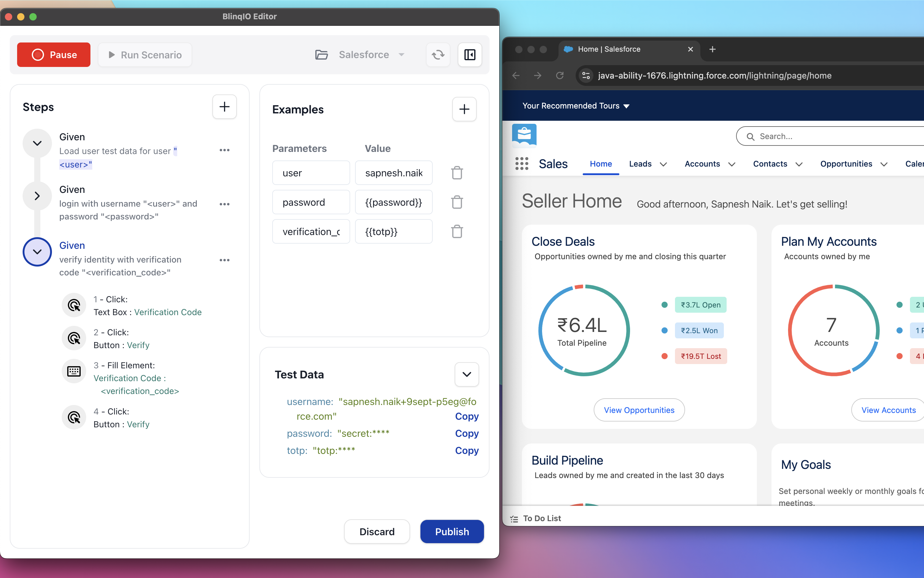Open the Opportunities tab dropdown chevron
Image resolution: width=924 pixels, height=578 pixels.
pos(884,164)
